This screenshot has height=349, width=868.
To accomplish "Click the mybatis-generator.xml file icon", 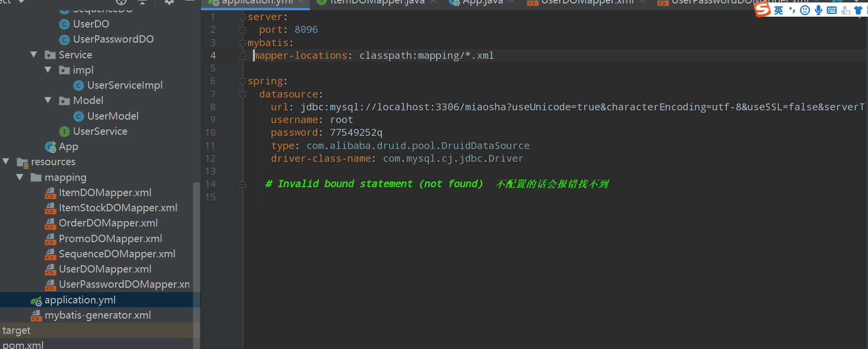I will pos(36,316).
